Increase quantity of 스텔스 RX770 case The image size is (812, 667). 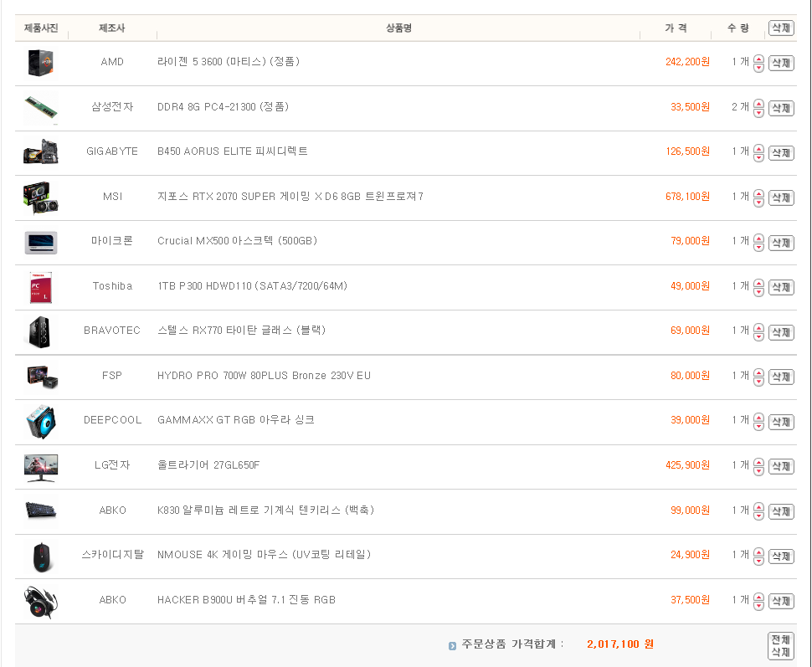pos(758,328)
